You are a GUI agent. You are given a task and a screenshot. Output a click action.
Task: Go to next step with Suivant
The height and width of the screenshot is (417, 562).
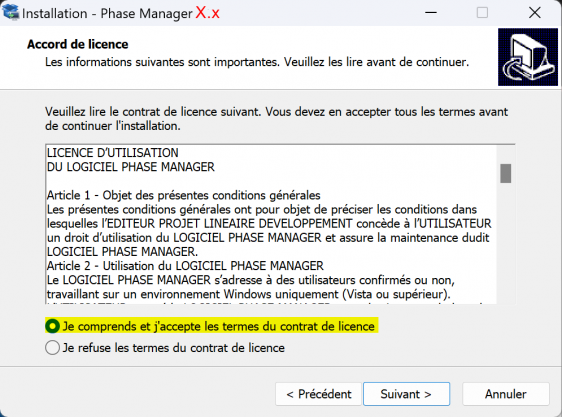tap(406, 394)
